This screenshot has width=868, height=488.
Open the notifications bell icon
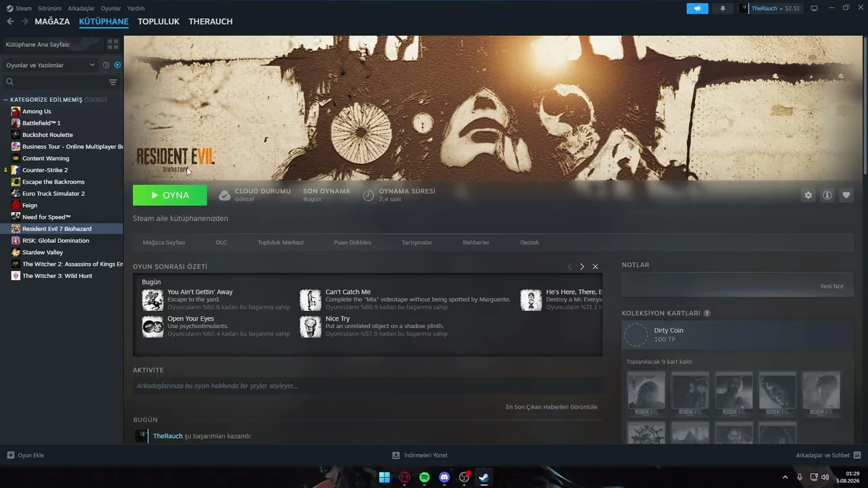point(722,8)
